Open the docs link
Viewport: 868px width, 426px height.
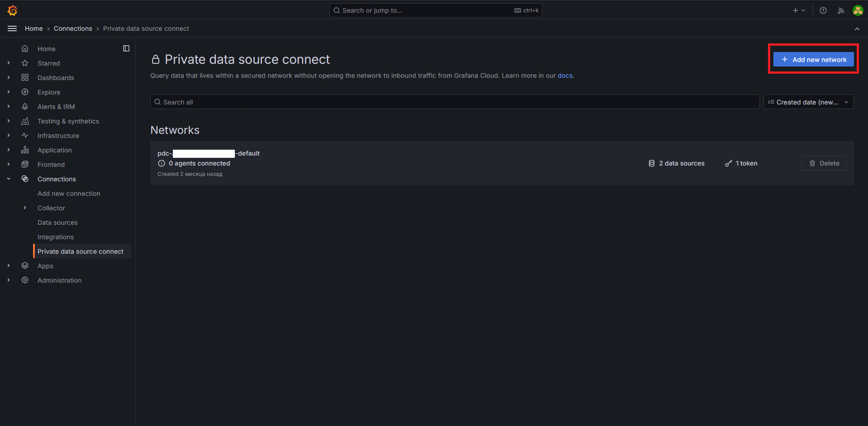point(565,76)
